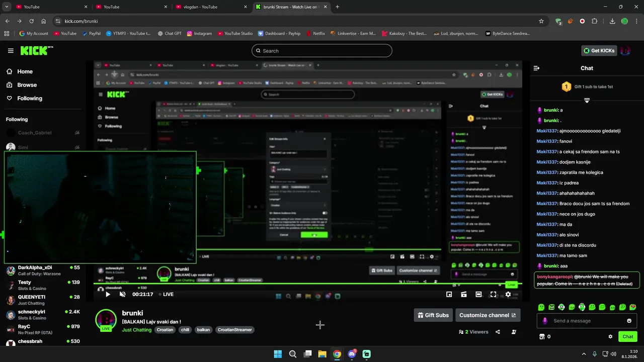The image size is (644, 362).
Task: Send the message with the green Chat button
Action: (x=627, y=336)
